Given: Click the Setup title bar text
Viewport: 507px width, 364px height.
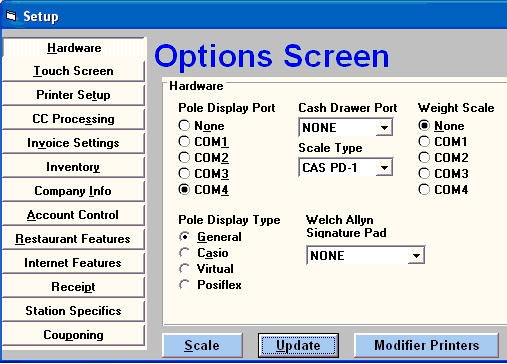Looking at the screenshot, I should click(41, 16).
